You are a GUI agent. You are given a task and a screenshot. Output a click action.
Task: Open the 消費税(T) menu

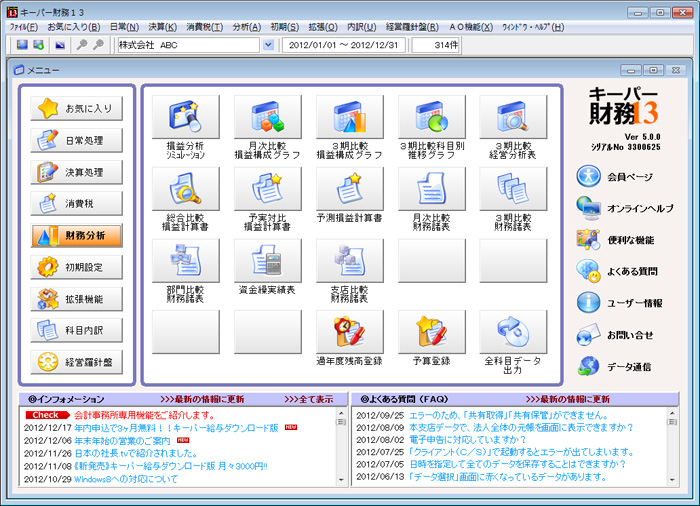pos(204,27)
